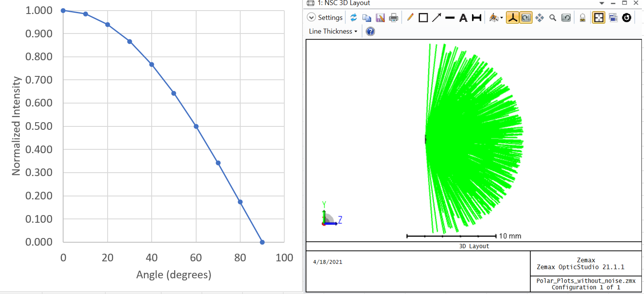Toggle the coordinate axes triad button
This screenshot has height=294, width=644.
[513, 17]
